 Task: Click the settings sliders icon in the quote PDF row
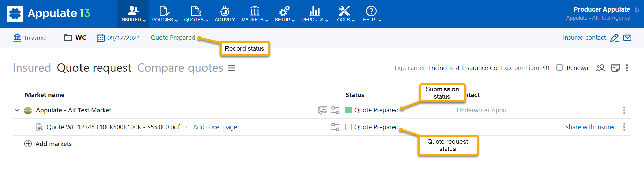click(x=335, y=127)
